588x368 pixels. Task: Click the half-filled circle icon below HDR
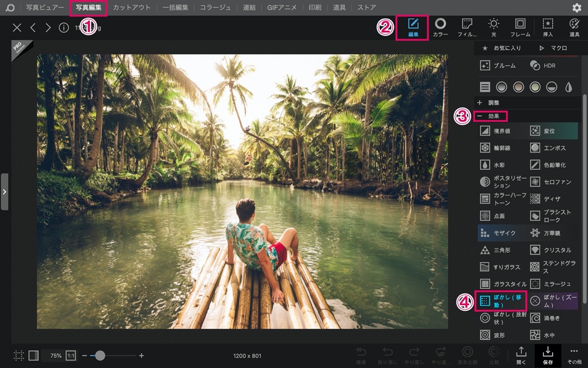tap(551, 87)
